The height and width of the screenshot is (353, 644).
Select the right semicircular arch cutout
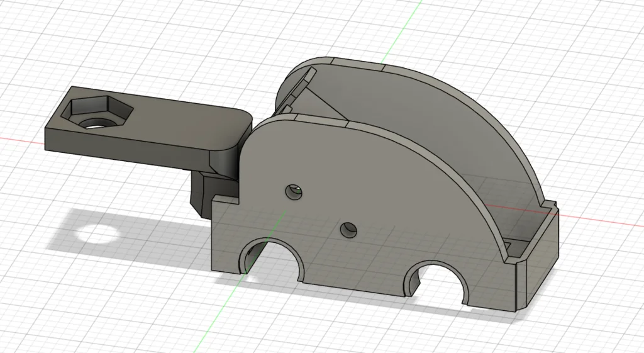tap(438, 281)
